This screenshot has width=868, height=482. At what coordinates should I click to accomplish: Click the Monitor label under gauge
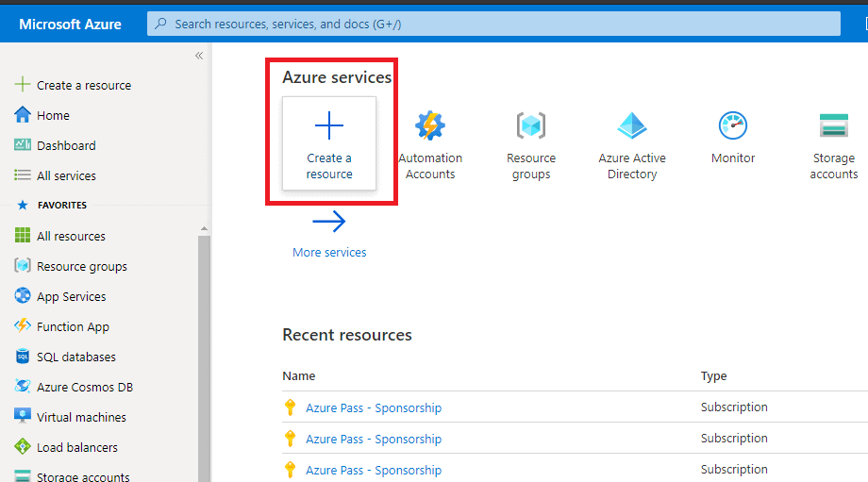(x=733, y=158)
